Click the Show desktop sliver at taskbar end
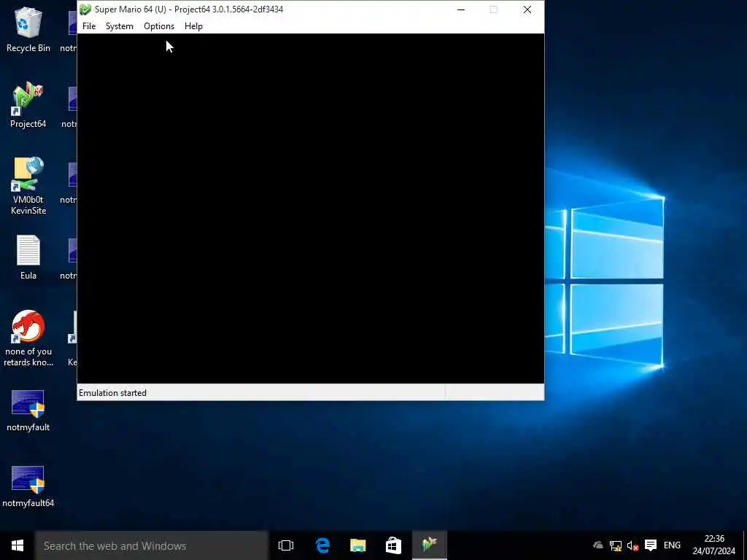747x560 pixels. pyautogui.click(x=745, y=545)
